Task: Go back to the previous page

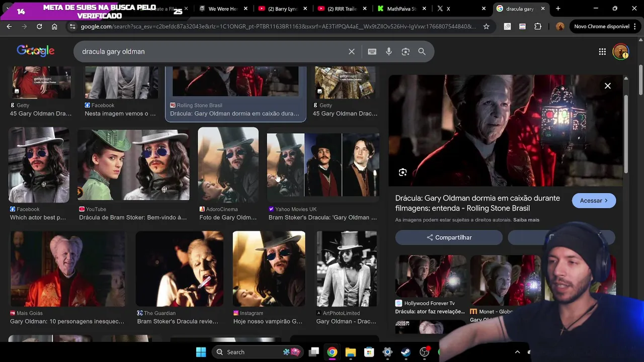Action: (9, 26)
